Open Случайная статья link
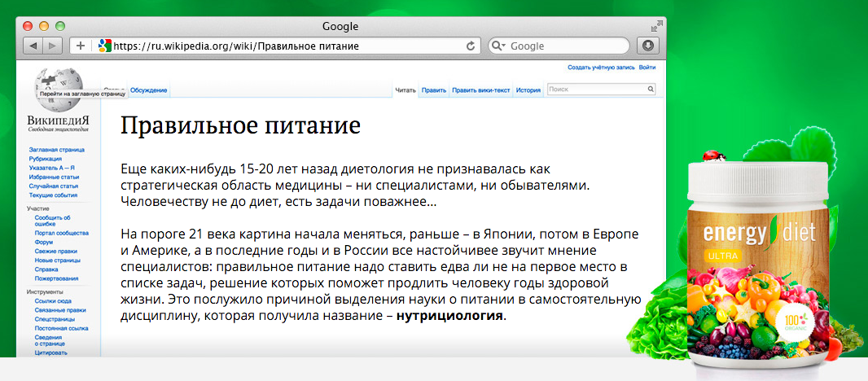This screenshot has height=381, width=868. pos(53,186)
